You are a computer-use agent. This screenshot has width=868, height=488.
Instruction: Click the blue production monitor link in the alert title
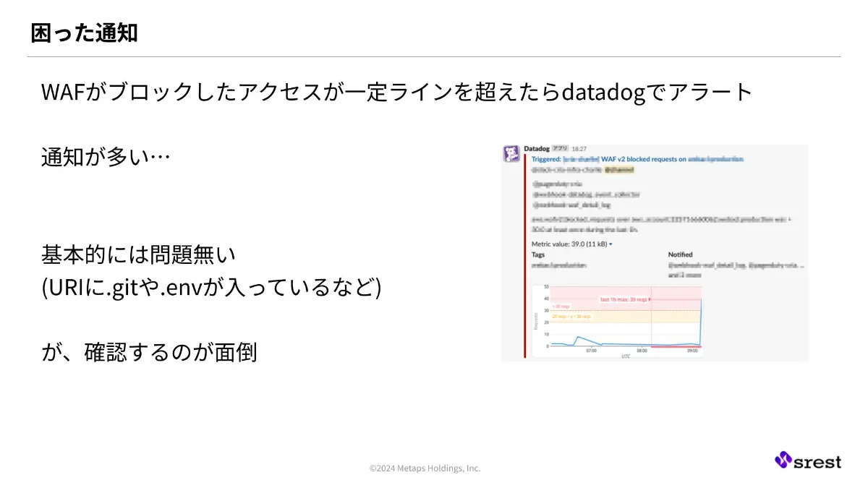pyautogui.click(x=715, y=159)
